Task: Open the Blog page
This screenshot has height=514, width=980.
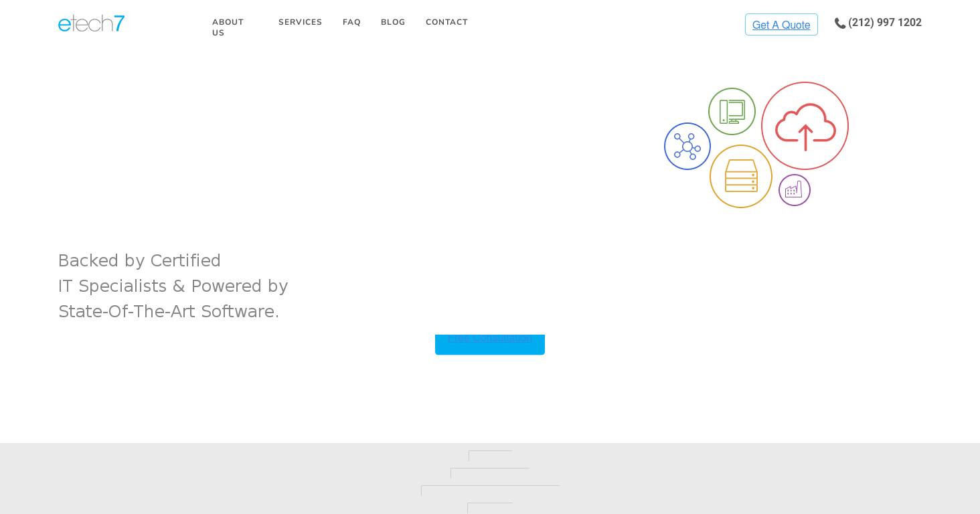Action: click(x=393, y=22)
